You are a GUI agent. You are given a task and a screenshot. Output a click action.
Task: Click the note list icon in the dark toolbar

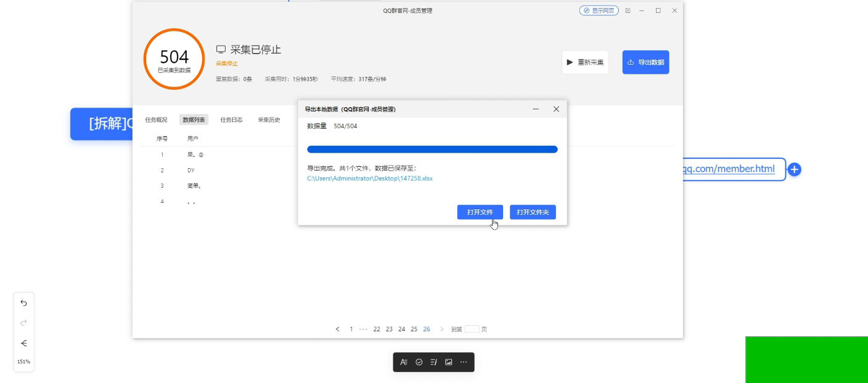point(433,362)
